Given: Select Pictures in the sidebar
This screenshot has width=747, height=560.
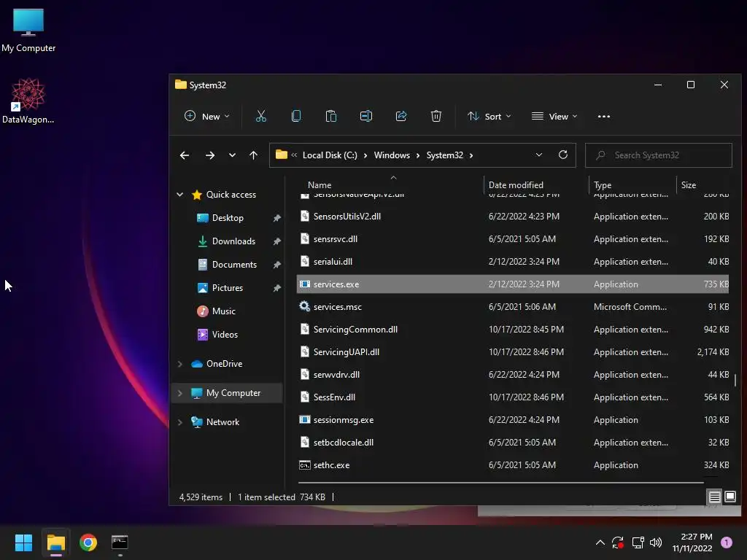Looking at the screenshot, I should click(x=228, y=287).
